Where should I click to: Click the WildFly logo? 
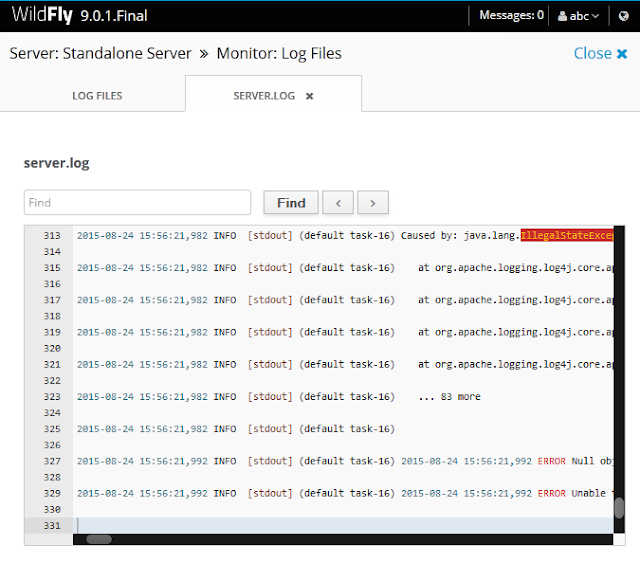[42, 15]
